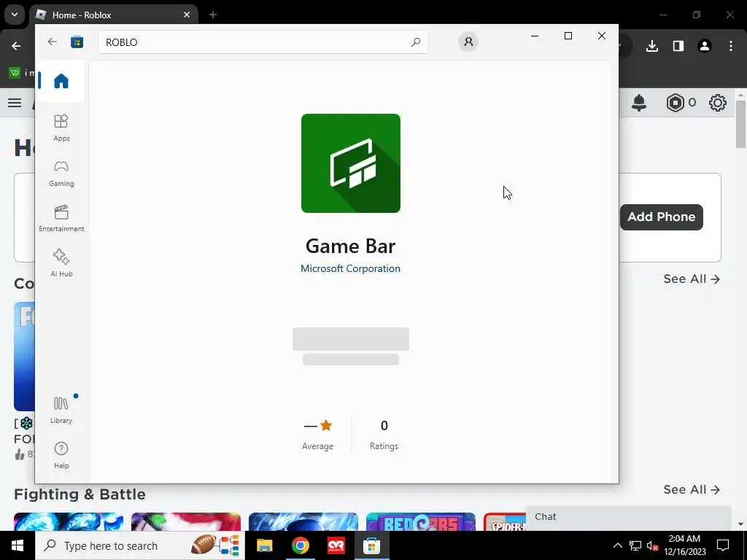Click the Store search field containing ROBLO
747x560 pixels.
click(x=263, y=42)
